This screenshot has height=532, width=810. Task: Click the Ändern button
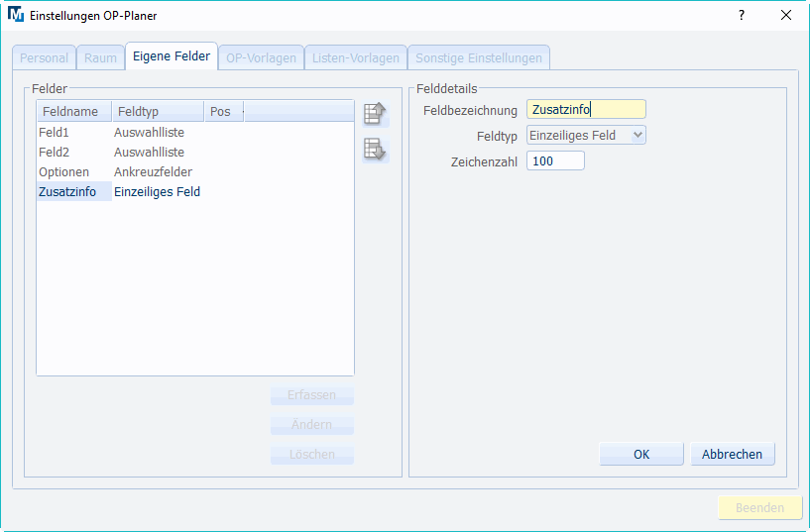(312, 425)
